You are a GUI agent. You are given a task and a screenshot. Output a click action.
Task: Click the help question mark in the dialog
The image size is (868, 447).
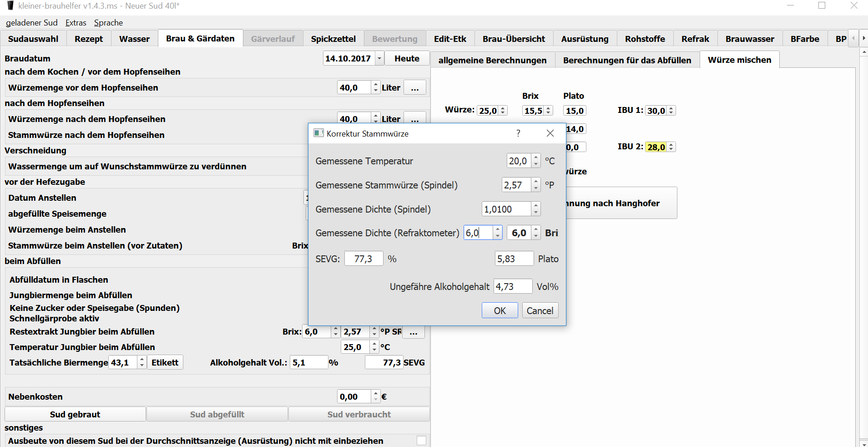518,133
